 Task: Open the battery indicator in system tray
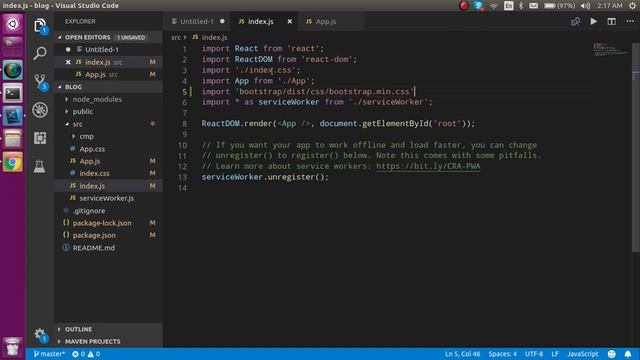tap(560, 6)
